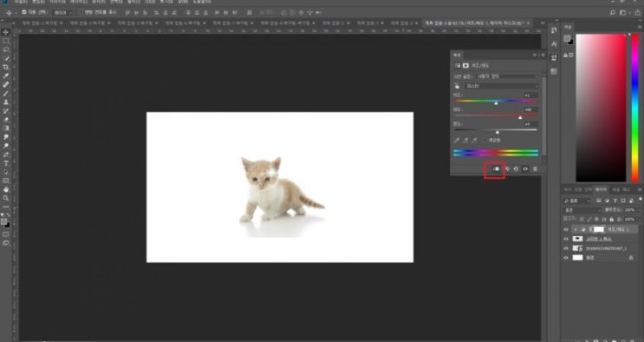Image resolution: width=644 pixels, height=342 pixels.
Task: Click the Background layer lock icon
Action: pos(631,258)
